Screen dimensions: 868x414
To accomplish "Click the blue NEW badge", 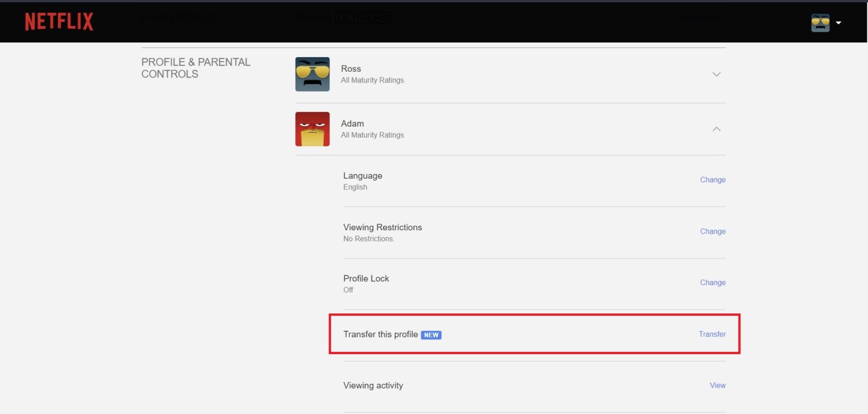I will [431, 335].
